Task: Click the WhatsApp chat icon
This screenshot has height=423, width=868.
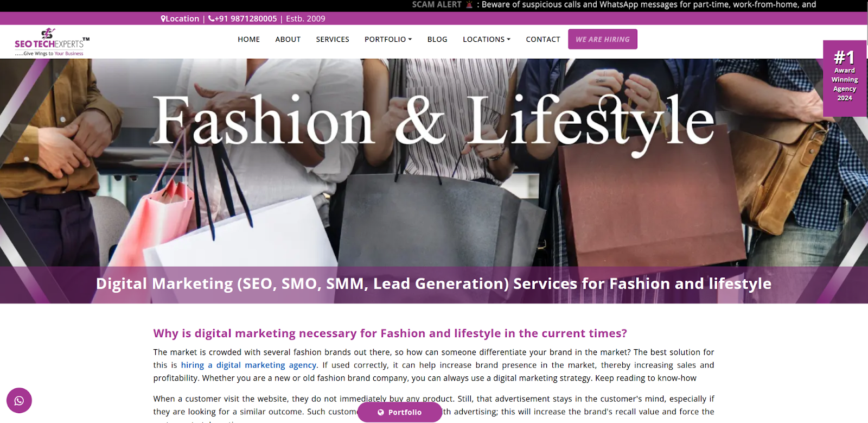Action: [19, 401]
